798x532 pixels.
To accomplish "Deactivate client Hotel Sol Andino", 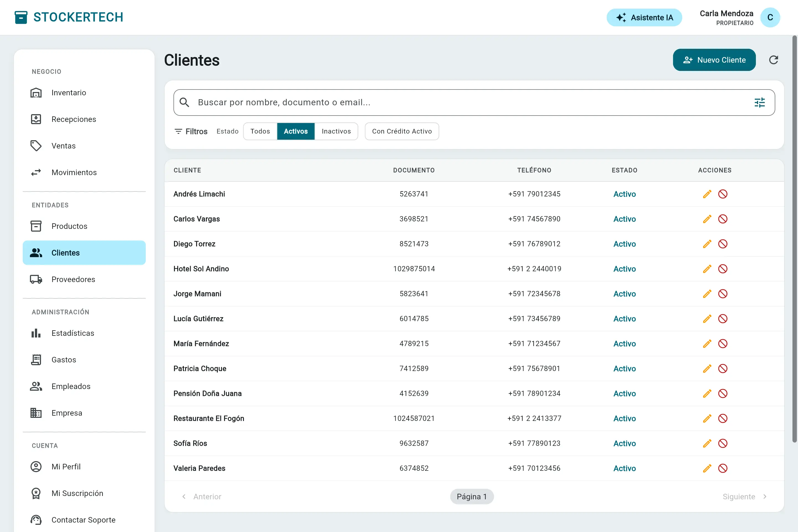I will (x=723, y=269).
